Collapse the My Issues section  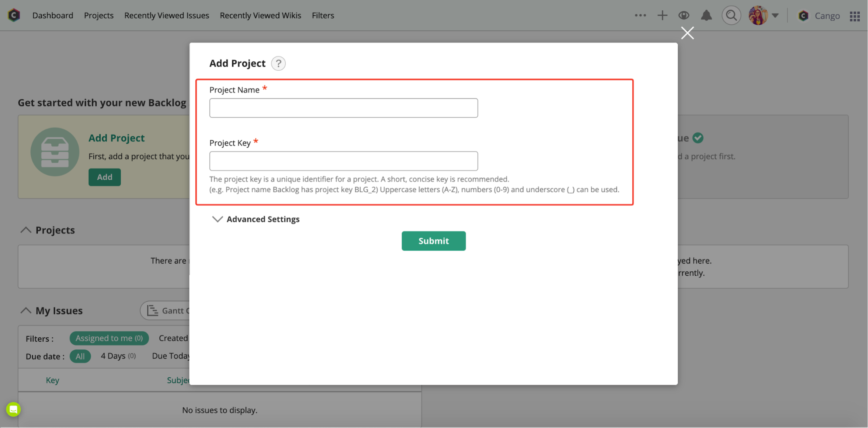coord(26,311)
